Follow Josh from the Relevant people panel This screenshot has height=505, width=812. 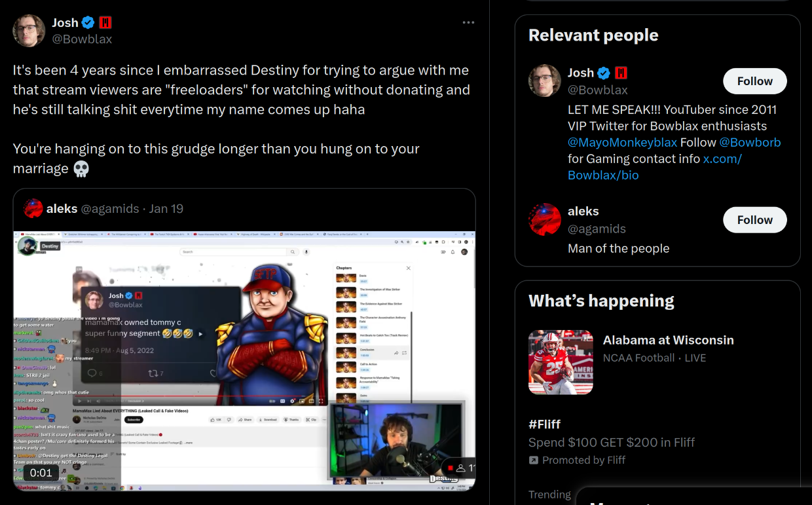755,81
